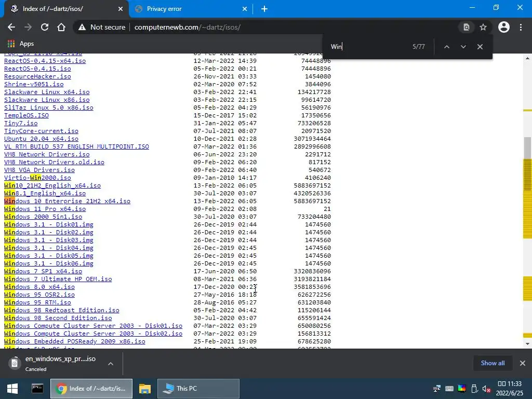532x399 pixels.
Task: Show all downloads
Action: (493, 363)
